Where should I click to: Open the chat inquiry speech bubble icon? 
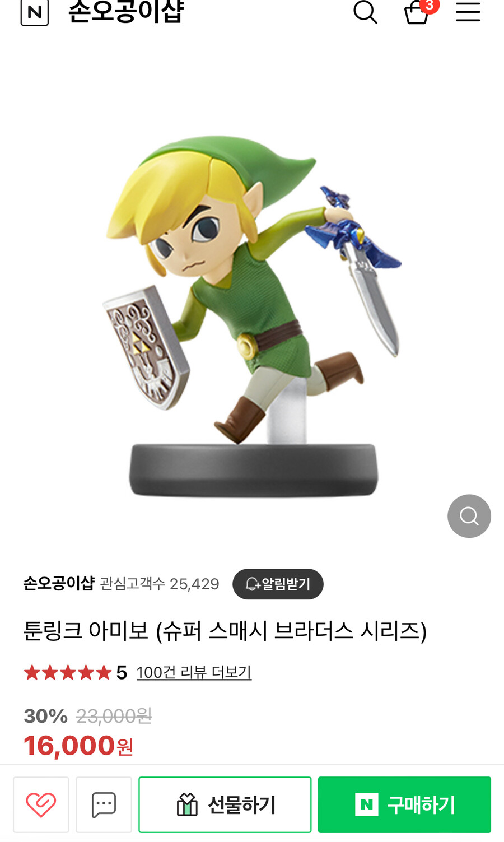coord(104,804)
